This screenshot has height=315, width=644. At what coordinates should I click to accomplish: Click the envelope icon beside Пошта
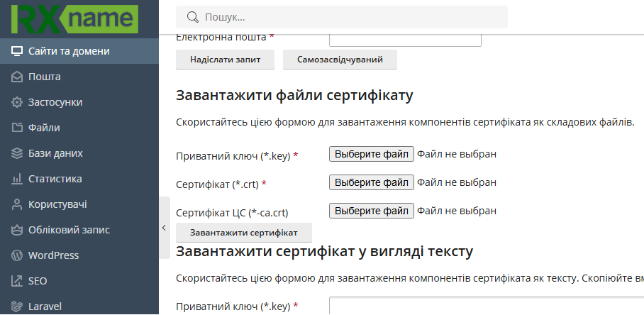click(x=17, y=77)
